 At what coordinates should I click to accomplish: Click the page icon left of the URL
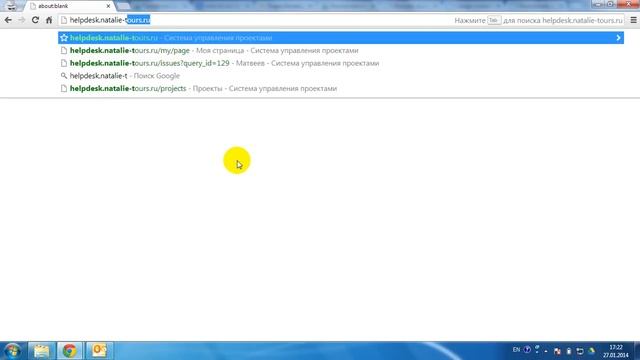coord(64,20)
